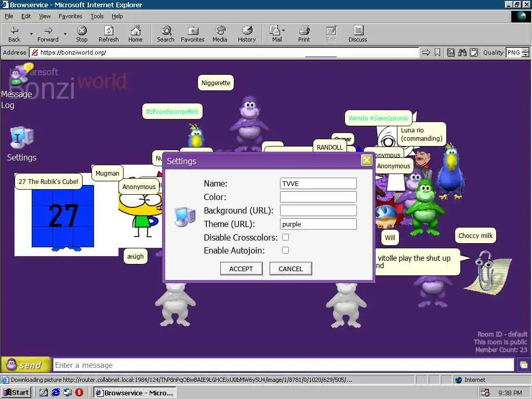Image resolution: width=532 pixels, height=399 pixels.
Task: Click the "Member Count: 23" room info text
Action: [501, 350]
